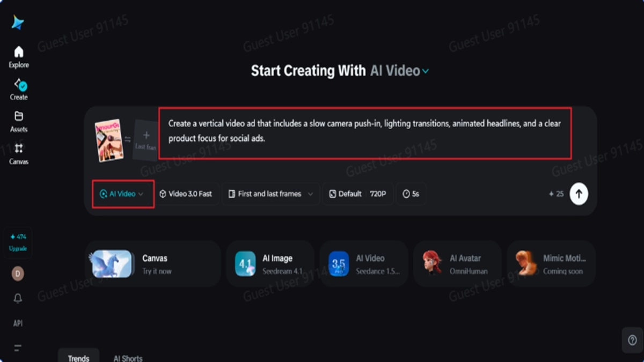This screenshot has height=362, width=644.
Task: Open the Default 720P resolution setting
Action: [x=358, y=194]
